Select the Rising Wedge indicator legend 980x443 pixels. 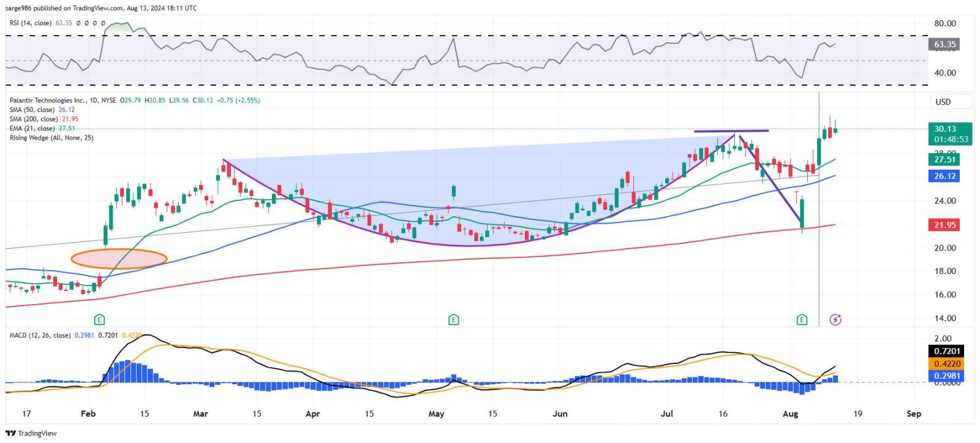(51, 137)
